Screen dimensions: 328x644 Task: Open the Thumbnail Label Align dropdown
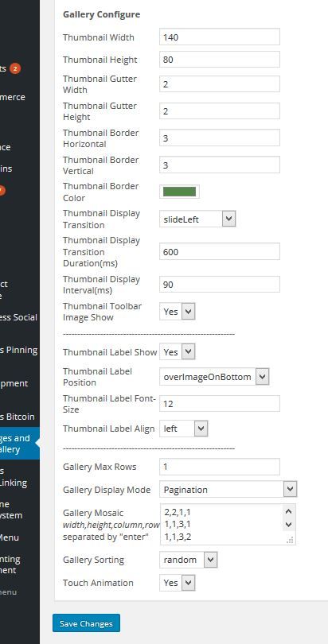pos(183,429)
